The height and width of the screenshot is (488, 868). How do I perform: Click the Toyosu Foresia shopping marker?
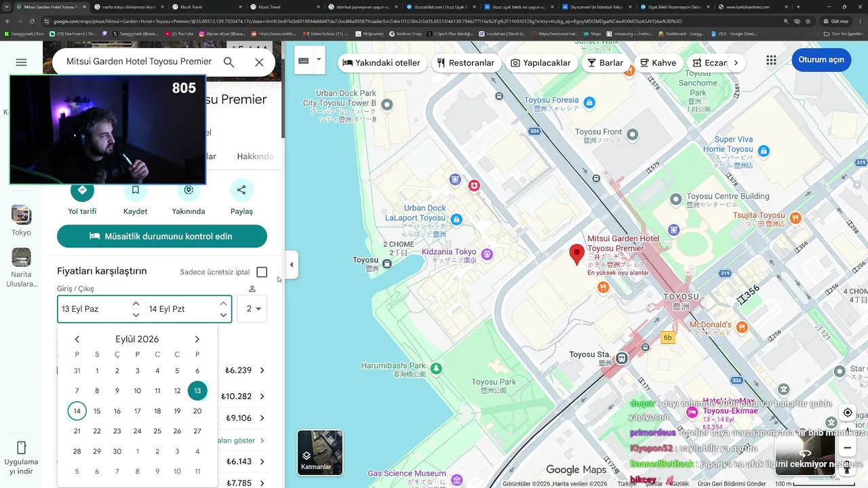coord(589,102)
